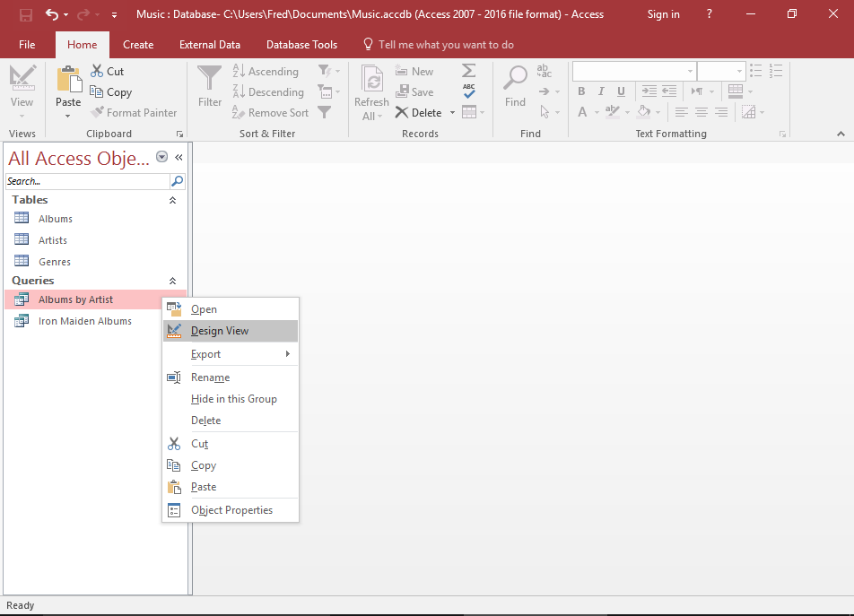
Task: Open Delete dropdown arrow in Records
Action: (x=452, y=113)
